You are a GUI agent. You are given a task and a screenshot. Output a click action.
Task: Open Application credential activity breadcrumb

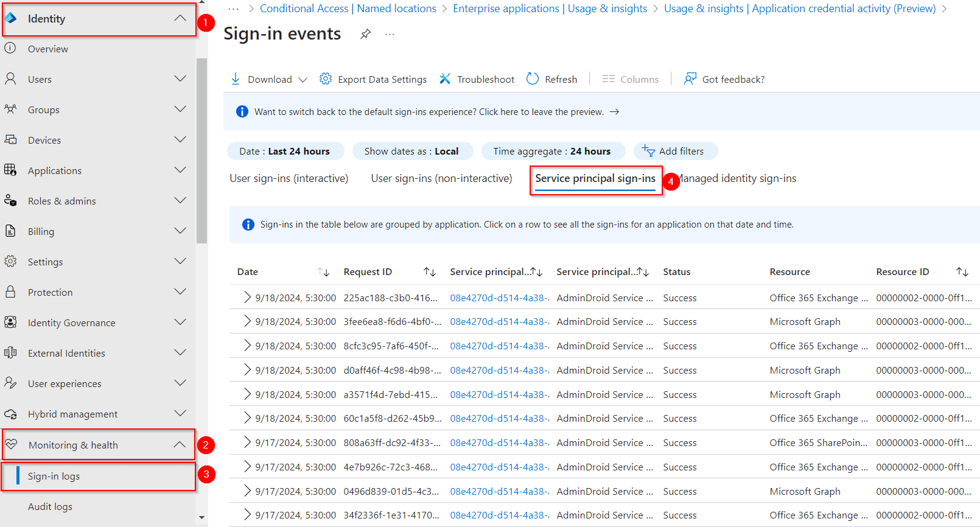(800, 9)
